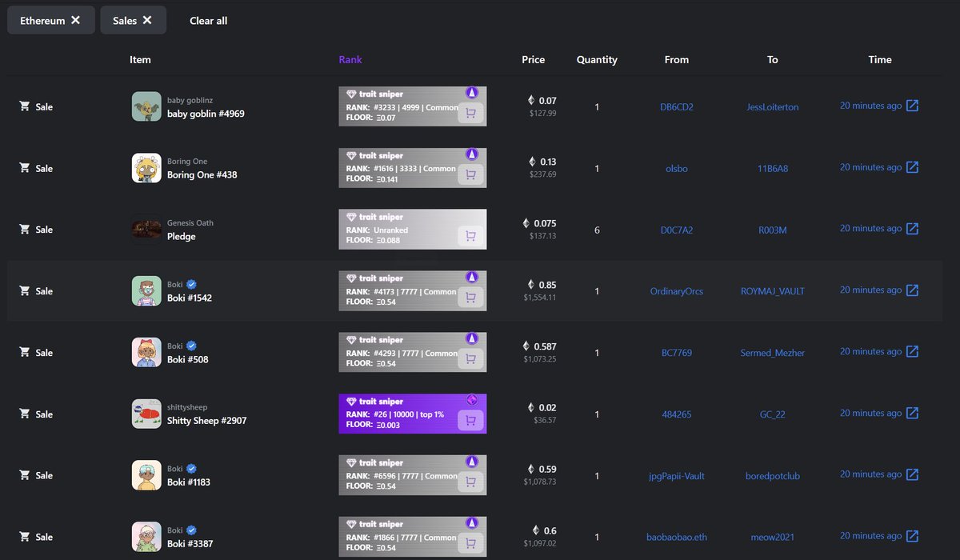Click the Price column header
Screen dimensions: 960x560
tap(533, 59)
